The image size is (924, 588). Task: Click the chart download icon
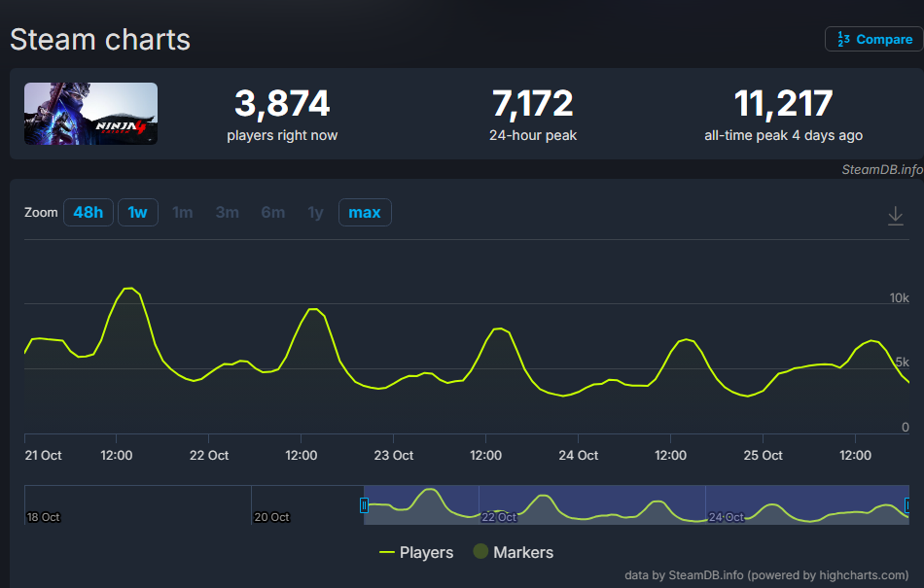tap(895, 216)
